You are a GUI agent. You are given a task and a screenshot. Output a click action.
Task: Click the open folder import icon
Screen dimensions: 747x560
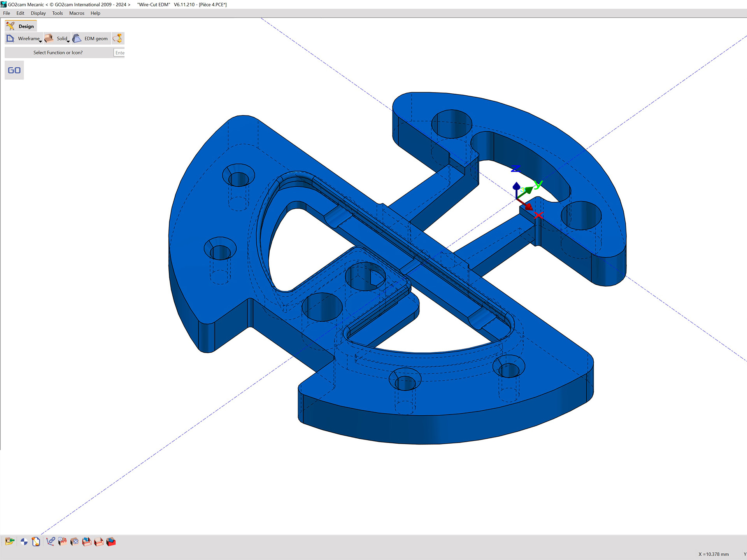(10, 542)
